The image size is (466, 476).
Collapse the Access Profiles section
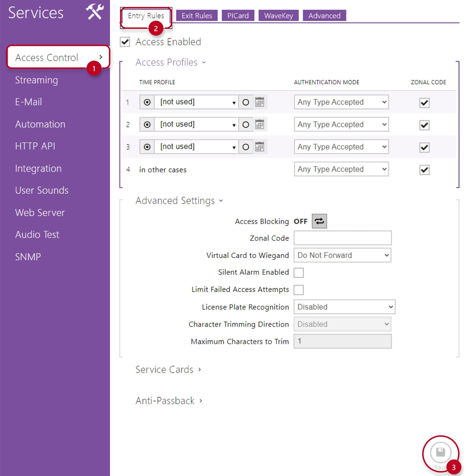[x=171, y=62]
